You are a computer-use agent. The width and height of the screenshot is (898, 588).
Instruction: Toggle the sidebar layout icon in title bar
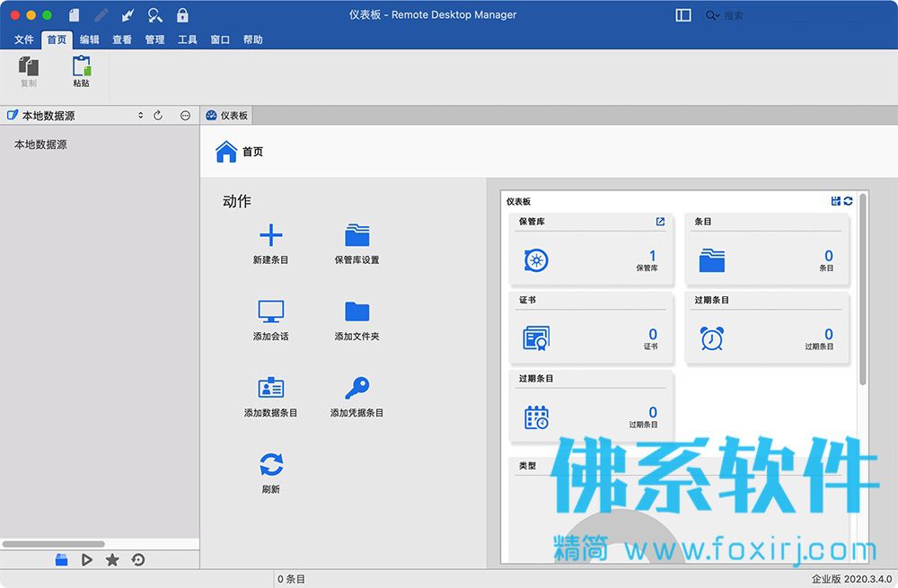[x=683, y=15]
